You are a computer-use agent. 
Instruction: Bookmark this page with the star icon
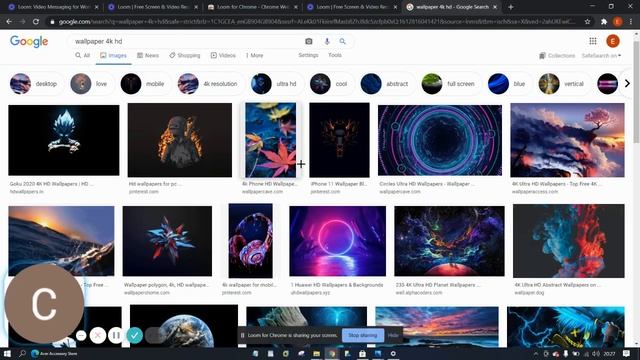click(x=587, y=22)
